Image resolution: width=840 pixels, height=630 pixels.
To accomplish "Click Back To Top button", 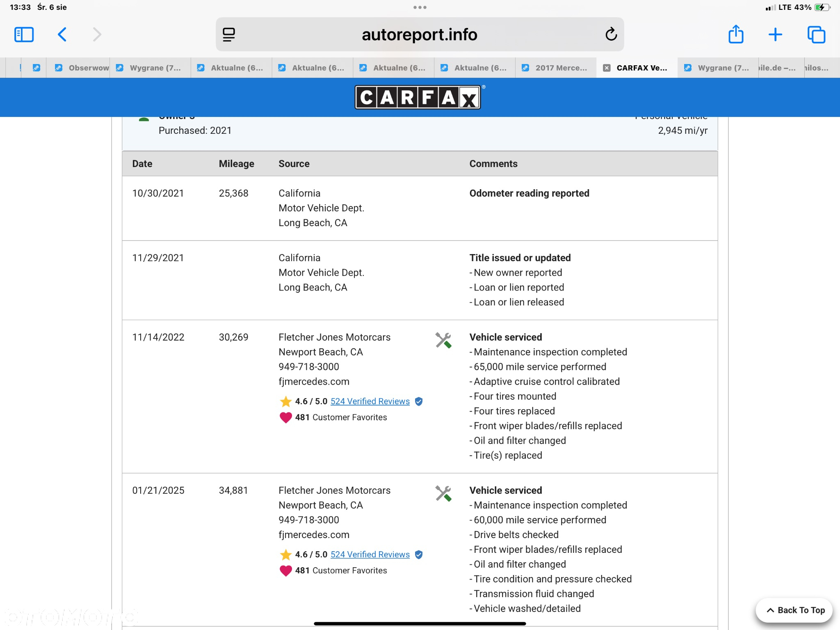I will 794,610.
